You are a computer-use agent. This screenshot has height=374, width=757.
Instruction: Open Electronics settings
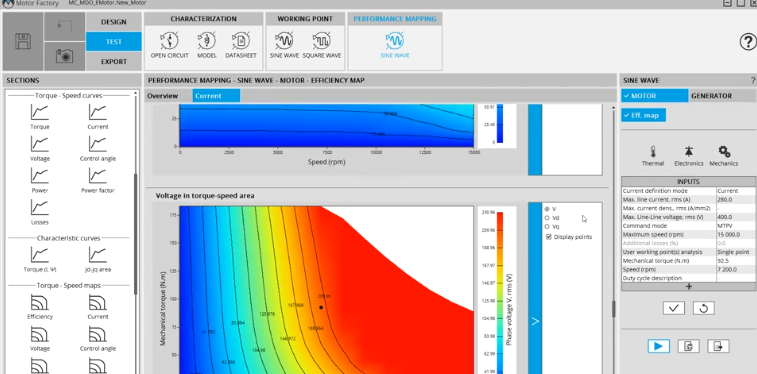point(689,156)
